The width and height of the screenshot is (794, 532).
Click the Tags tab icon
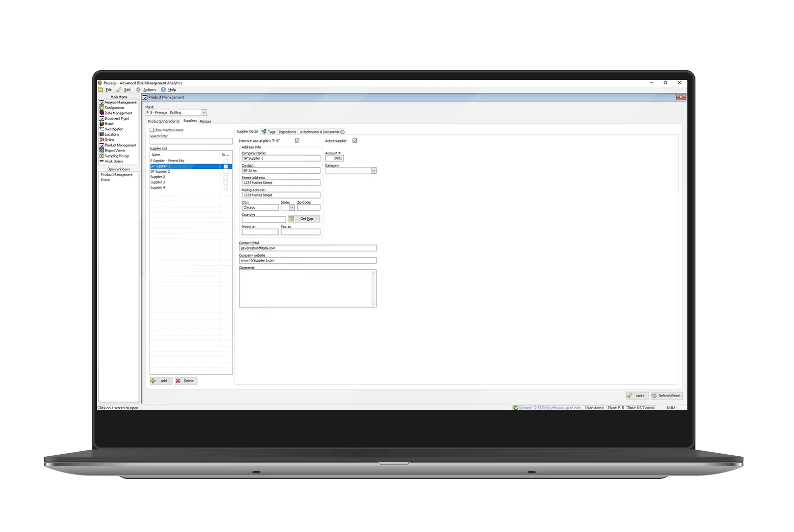pyautogui.click(x=264, y=131)
